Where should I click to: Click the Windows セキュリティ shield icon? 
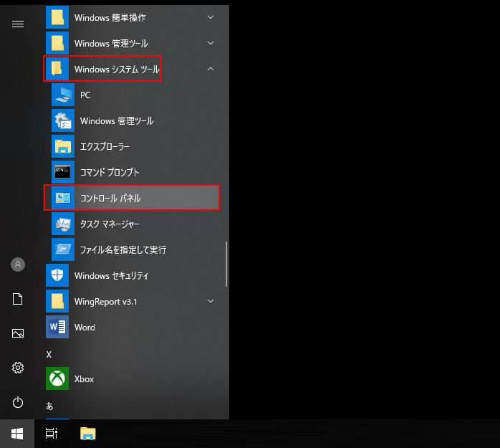tap(57, 275)
